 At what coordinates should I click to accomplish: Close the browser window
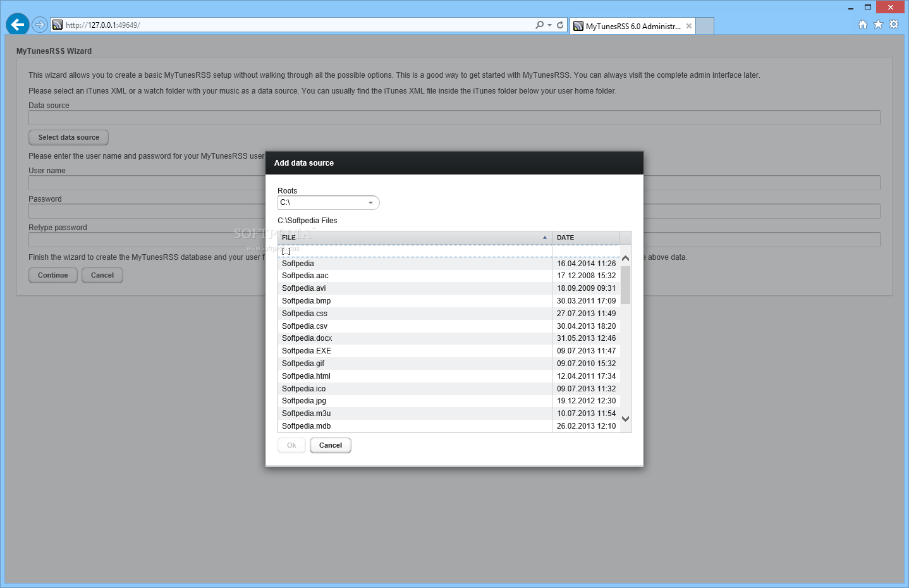point(891,7)
